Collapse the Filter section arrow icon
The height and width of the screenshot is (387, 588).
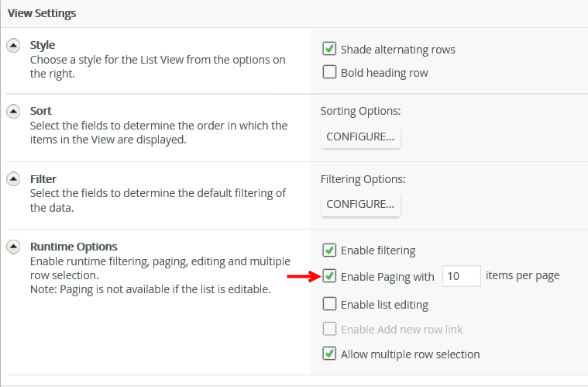tap(13, 179)
